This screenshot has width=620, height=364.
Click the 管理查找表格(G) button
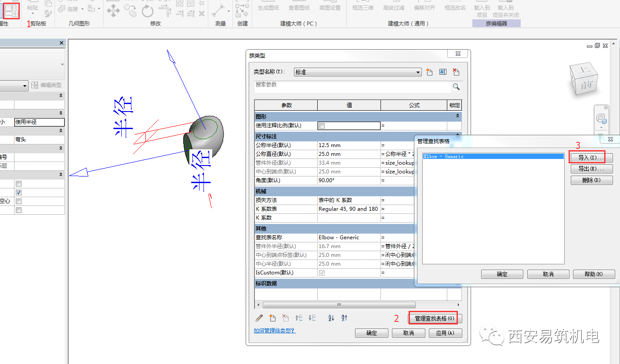(435, 318)
